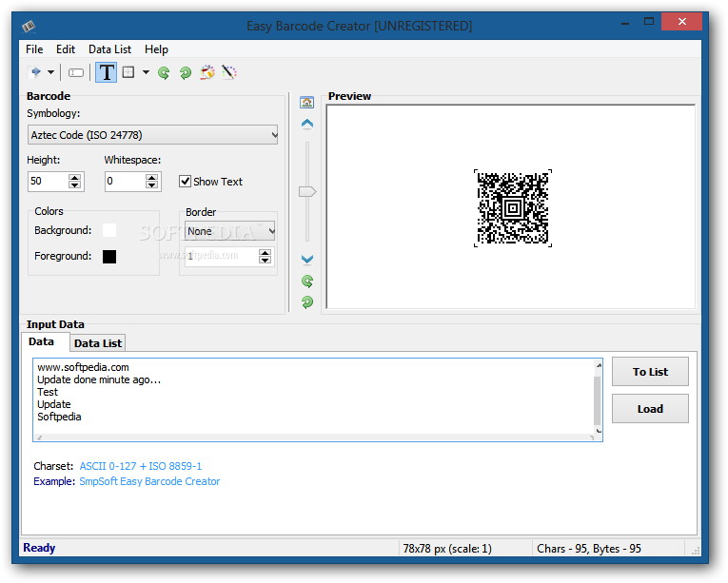Screen dimensions: 728x583
Task: Open the Data List menu in the menu bar
Action: pos(110,49)
